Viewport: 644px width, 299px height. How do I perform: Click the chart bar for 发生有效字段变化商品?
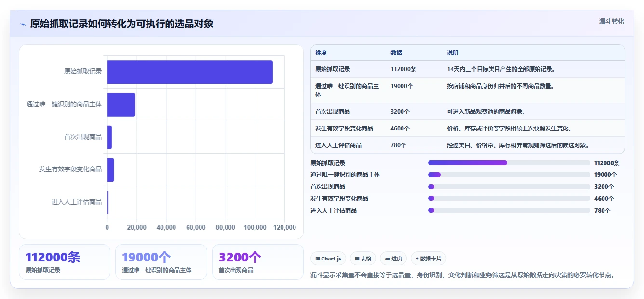[x=110, y=169]
